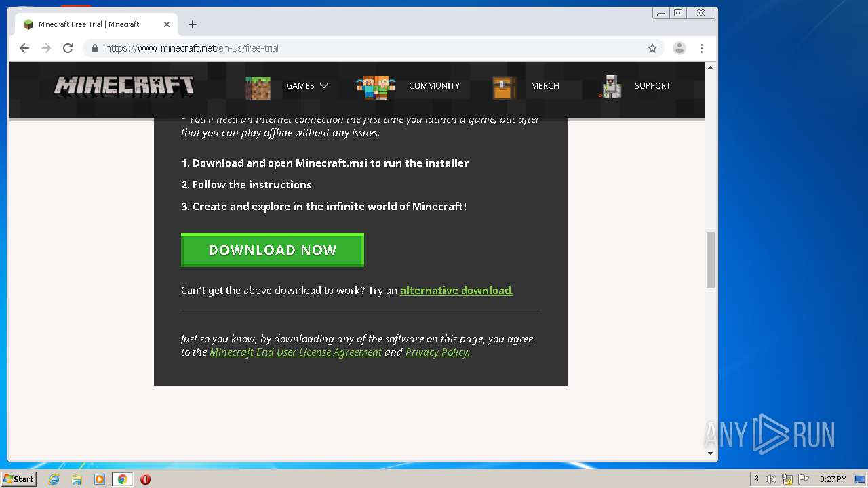The image size is (868, 488).
Task: Minimize the Chrome window
Action: pos(661,14)
